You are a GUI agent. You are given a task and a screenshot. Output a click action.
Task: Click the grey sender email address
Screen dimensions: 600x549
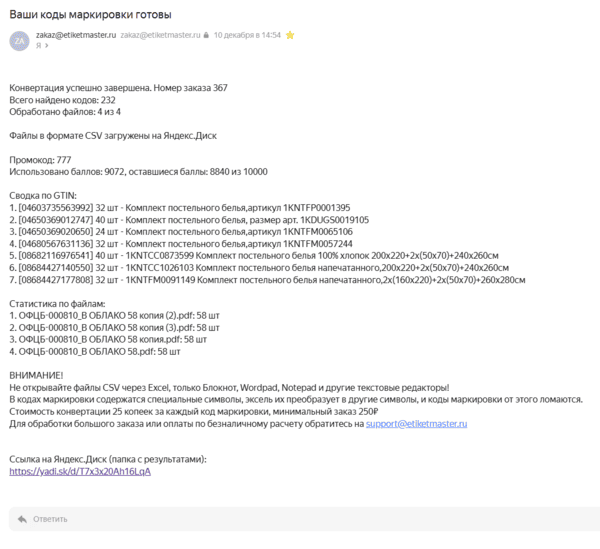(160, 35)
